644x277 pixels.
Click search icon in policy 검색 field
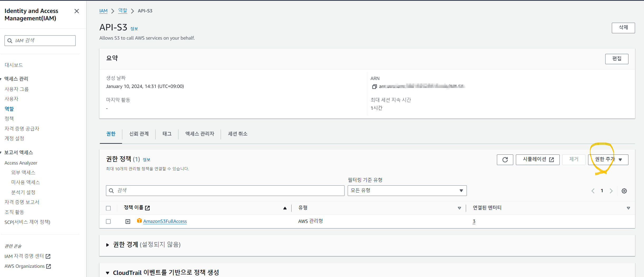coord(111,191)
